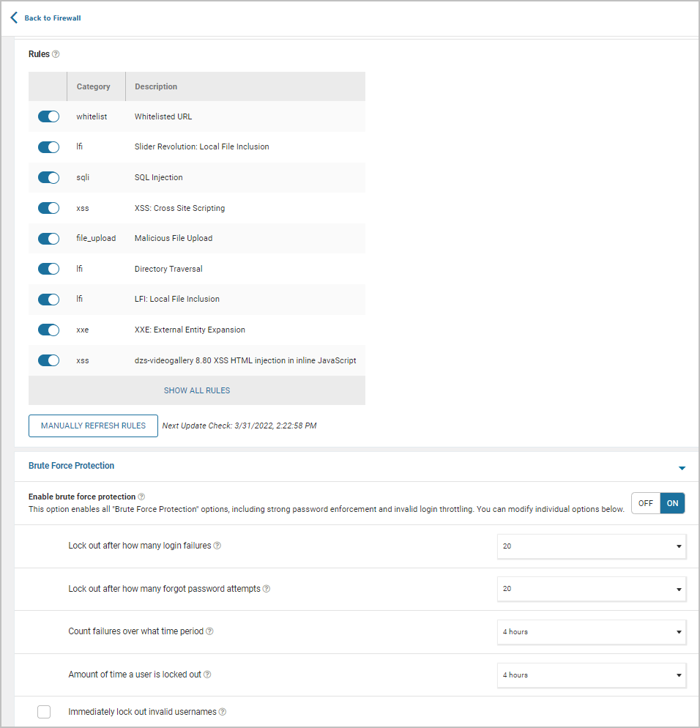Screen dimensions: 700x728
Task: Toggle the XSS Cross Site Scripting rule
Action: coord(49,208)
